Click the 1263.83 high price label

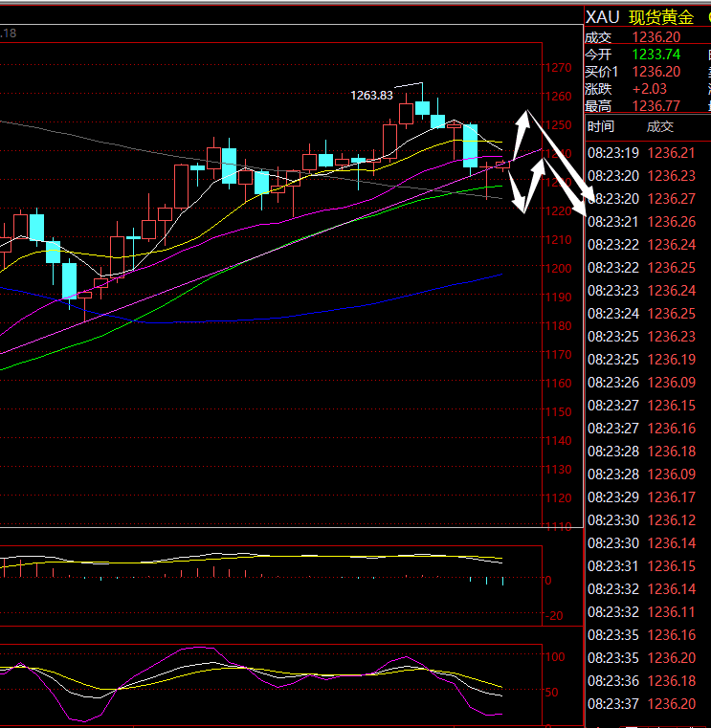point(372,96)
